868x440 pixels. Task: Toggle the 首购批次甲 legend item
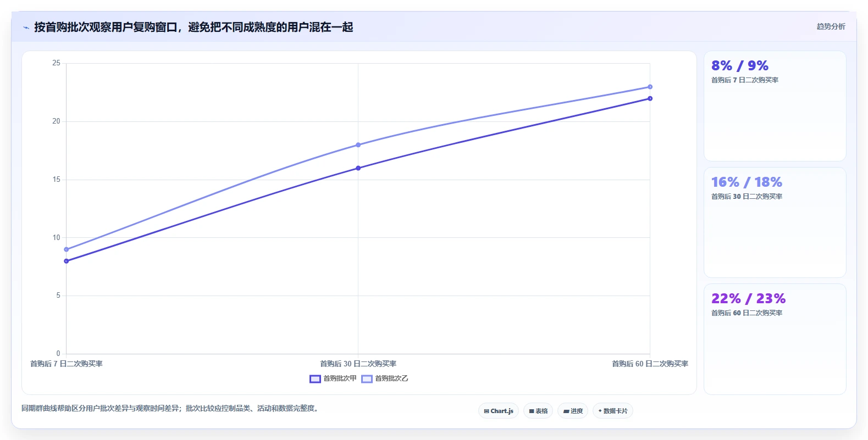[x=333, y=378]
